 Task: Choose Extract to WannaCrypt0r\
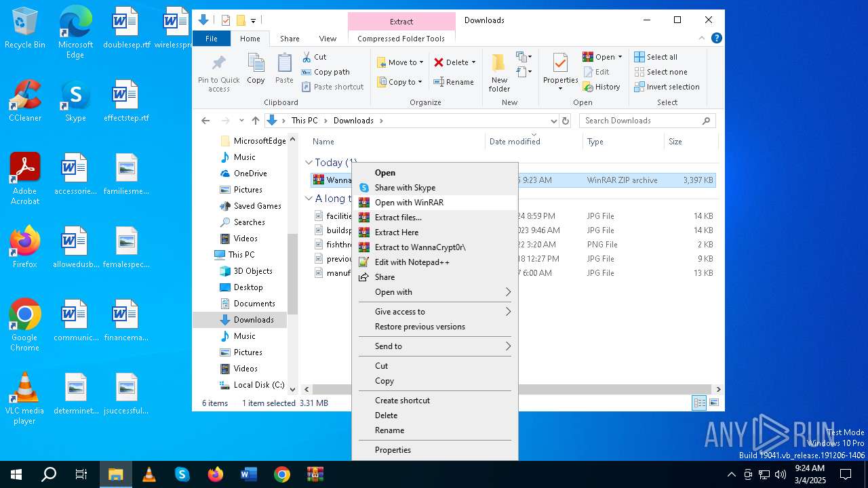click(435, 247)
